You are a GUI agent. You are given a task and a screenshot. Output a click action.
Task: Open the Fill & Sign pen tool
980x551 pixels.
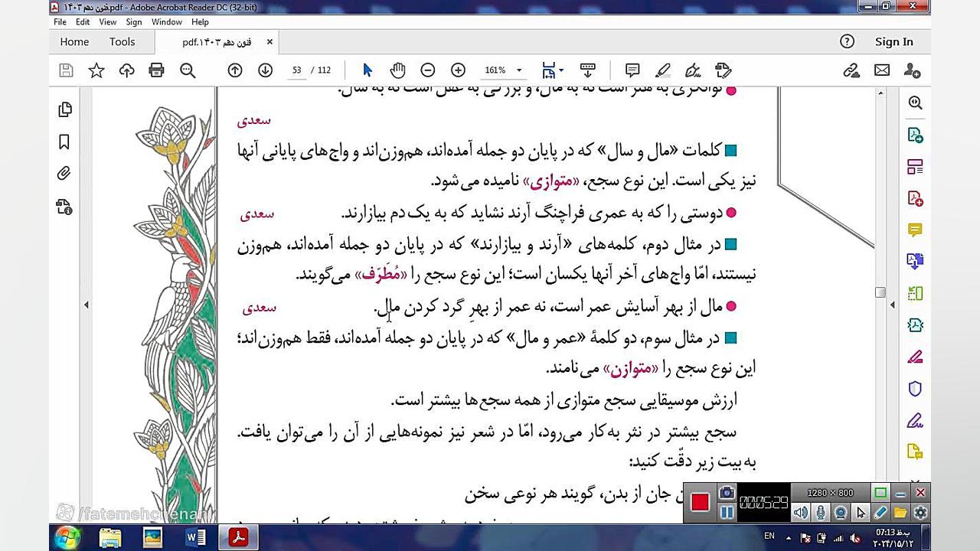(x=694, y=70)
